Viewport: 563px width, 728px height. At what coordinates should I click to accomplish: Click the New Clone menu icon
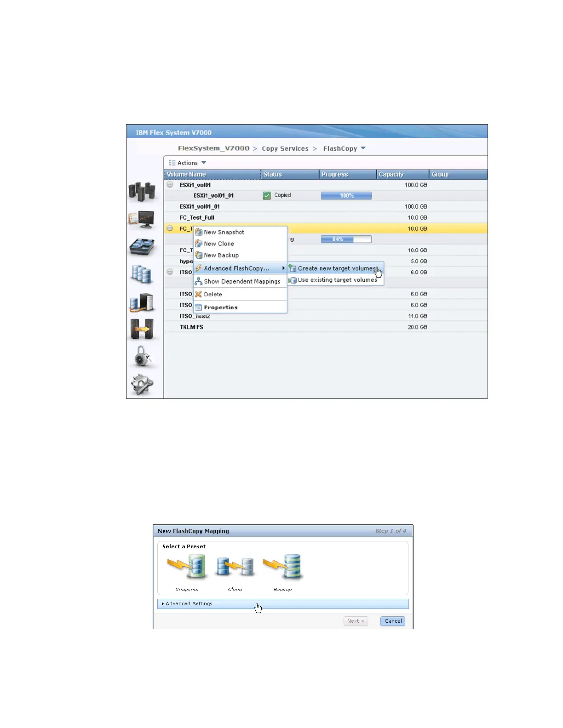tap(199, 244)
